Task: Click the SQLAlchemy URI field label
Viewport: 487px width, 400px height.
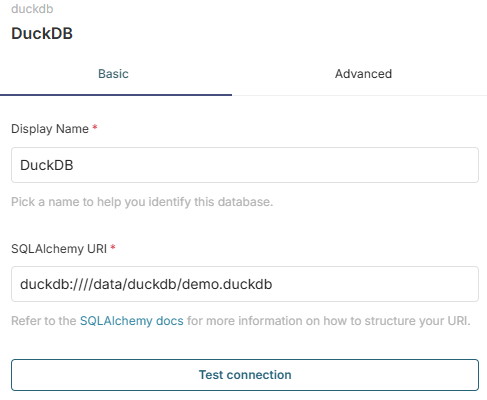Action: (x=59, y=249)
